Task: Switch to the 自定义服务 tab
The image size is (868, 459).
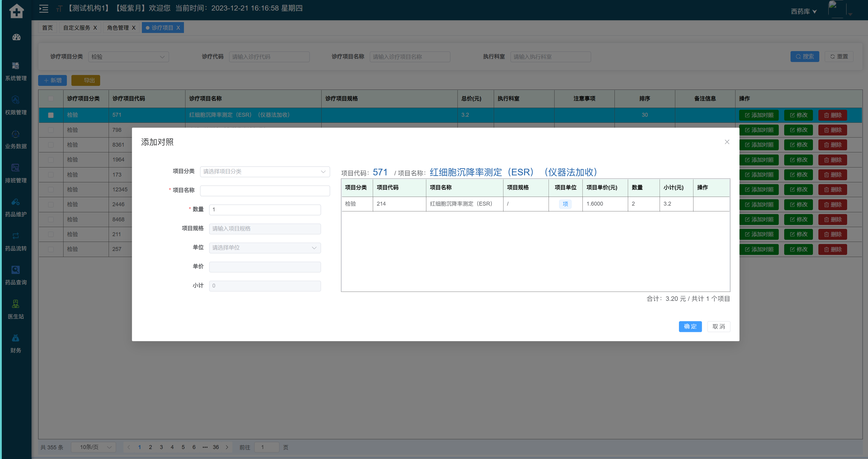Action: [77, 28]
